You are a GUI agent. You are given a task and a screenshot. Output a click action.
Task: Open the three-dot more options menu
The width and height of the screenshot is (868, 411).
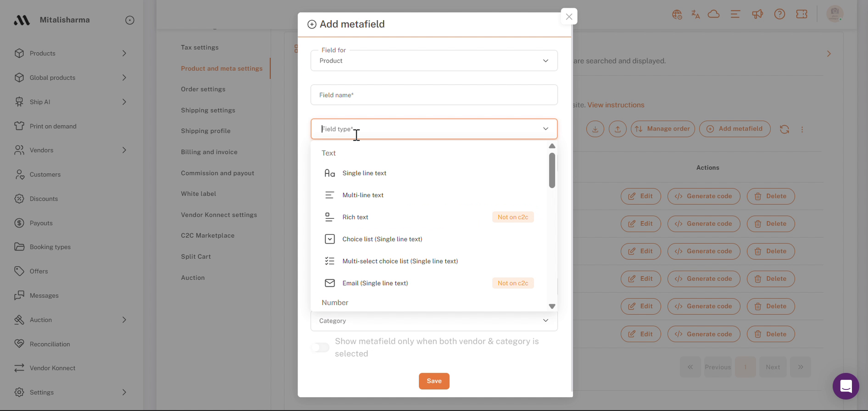pyautogui.click(x=802, y=130)
